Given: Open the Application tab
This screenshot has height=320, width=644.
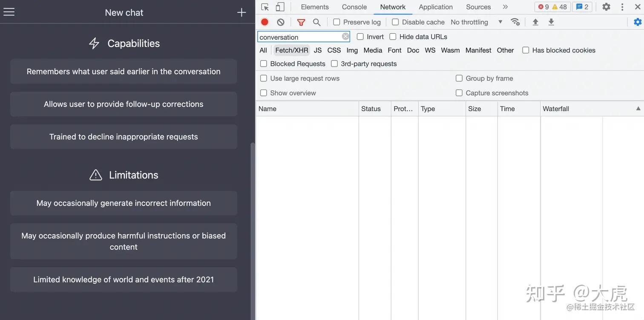Looking at the screenshot, I should coord(435,7).
